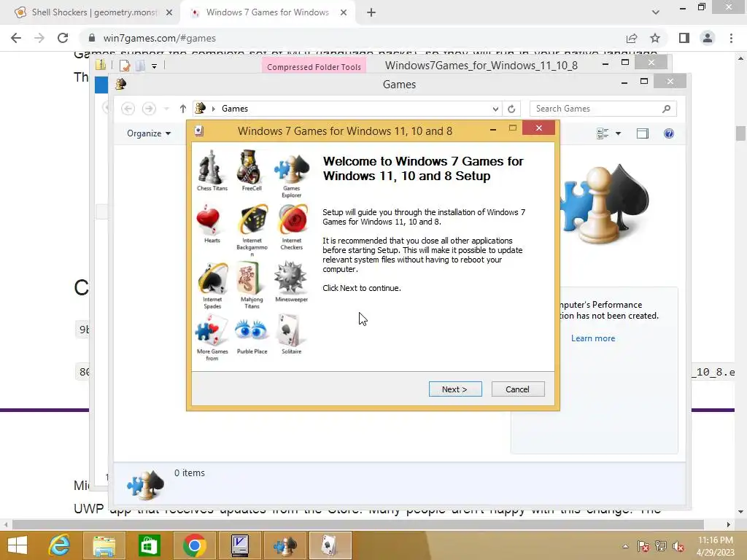
Task: Launch Internet Explorer from taskbar
Action: tap(60, 545)
